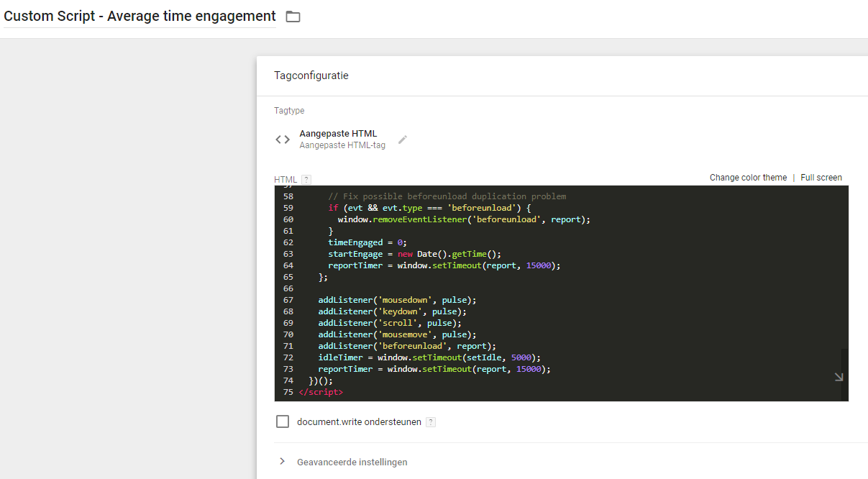Open help for document.write ondersteunen
Screen dimensions: 868x479
pyautogui.click(x=431, y=422)
